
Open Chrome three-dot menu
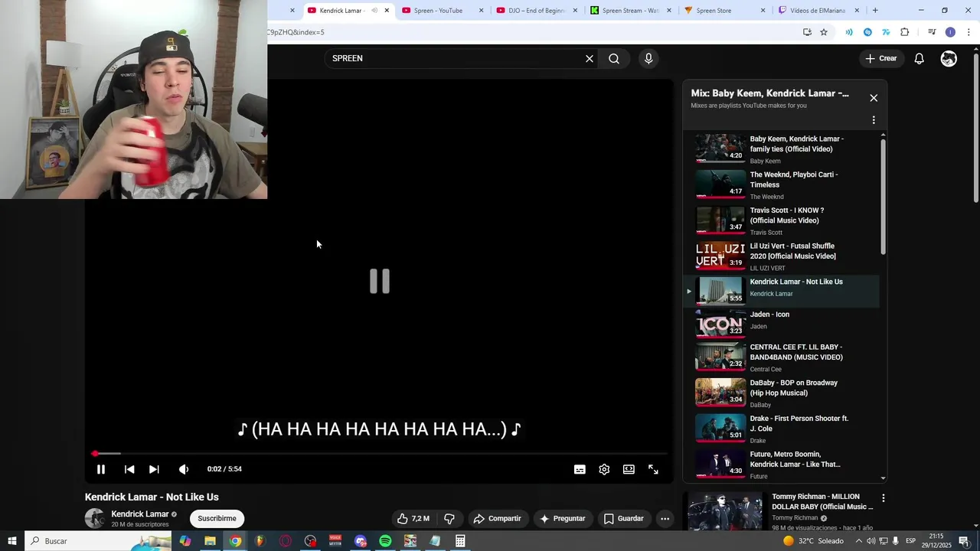tap(969, 32)
